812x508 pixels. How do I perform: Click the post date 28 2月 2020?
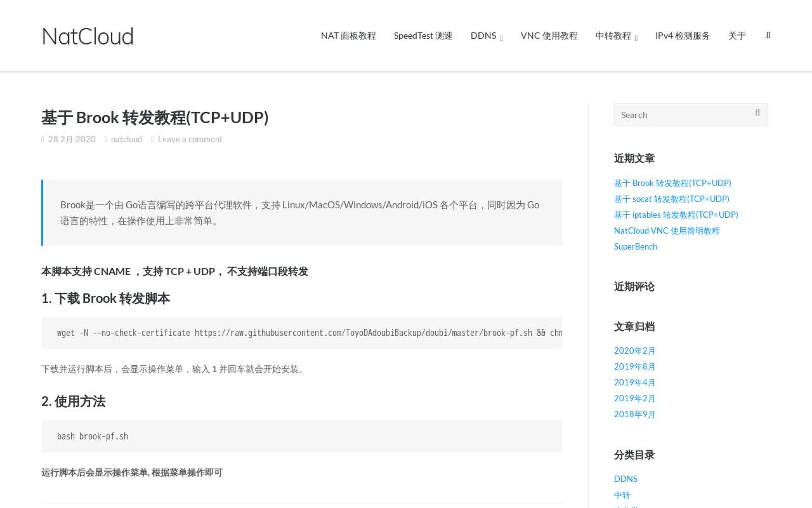tap(72, 139)
